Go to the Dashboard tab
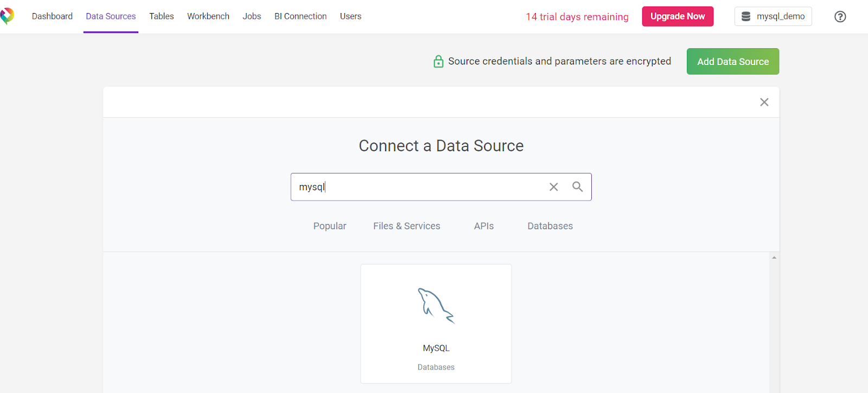 (52, 16)
